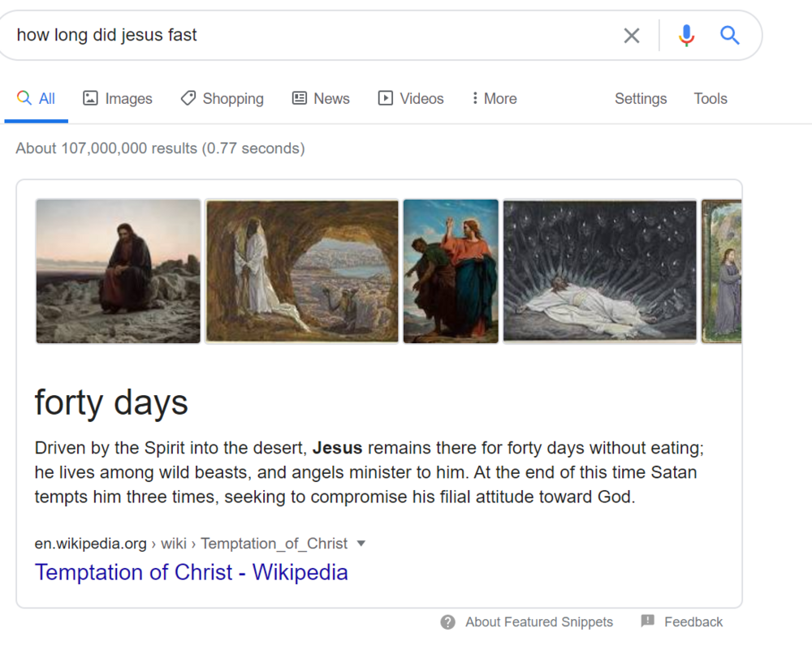Viewport: 812px width, 654px height.
Task: Select the All tab
Action: click(x=37, y=98)
